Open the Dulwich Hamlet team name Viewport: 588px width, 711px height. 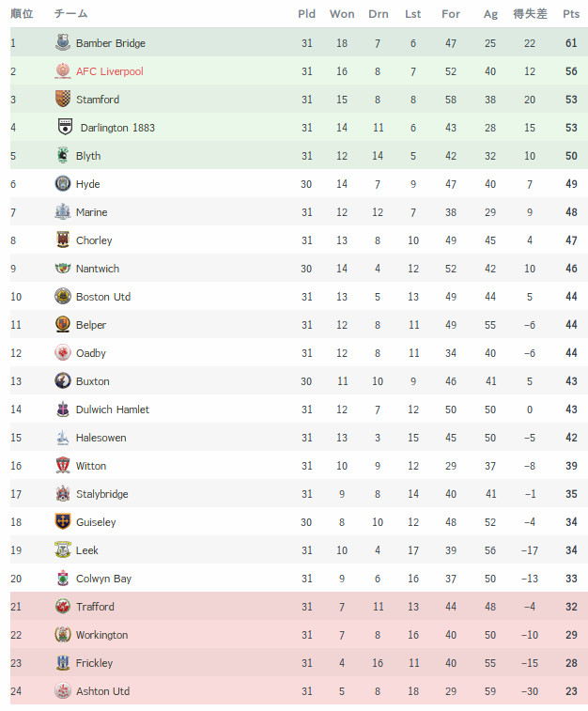click(113, 410)
